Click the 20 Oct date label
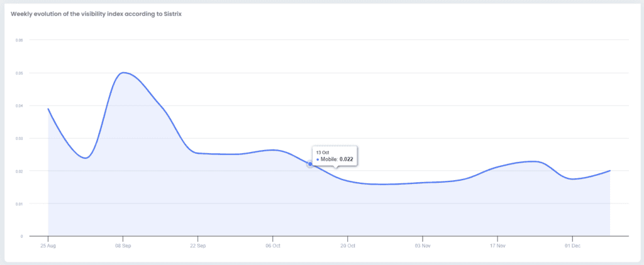 (x=348, y=246)
